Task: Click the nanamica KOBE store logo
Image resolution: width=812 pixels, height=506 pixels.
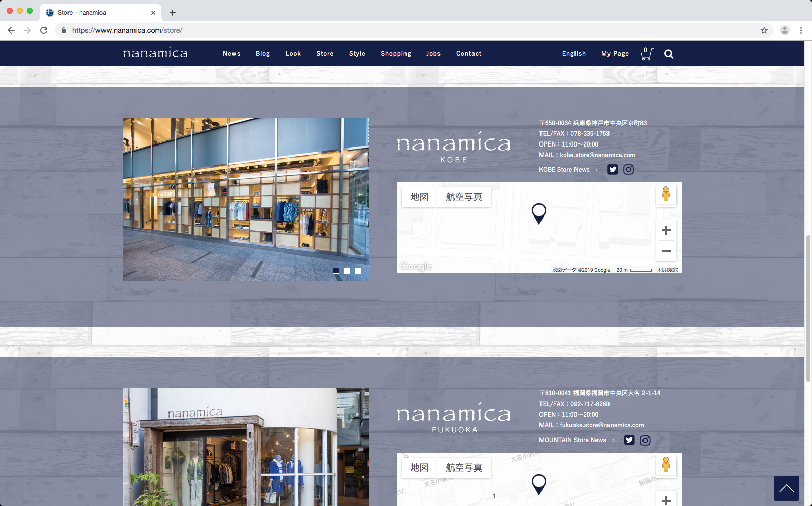Action: coord(454,147)
